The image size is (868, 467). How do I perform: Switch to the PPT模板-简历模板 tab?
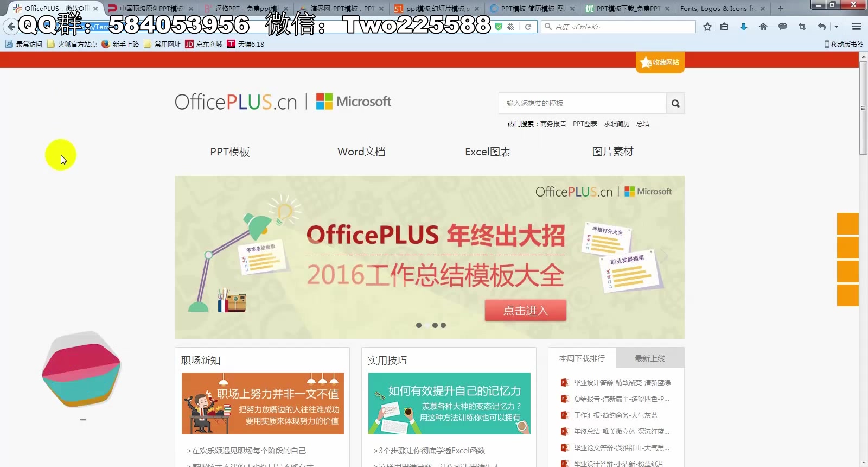click(532, 8)
